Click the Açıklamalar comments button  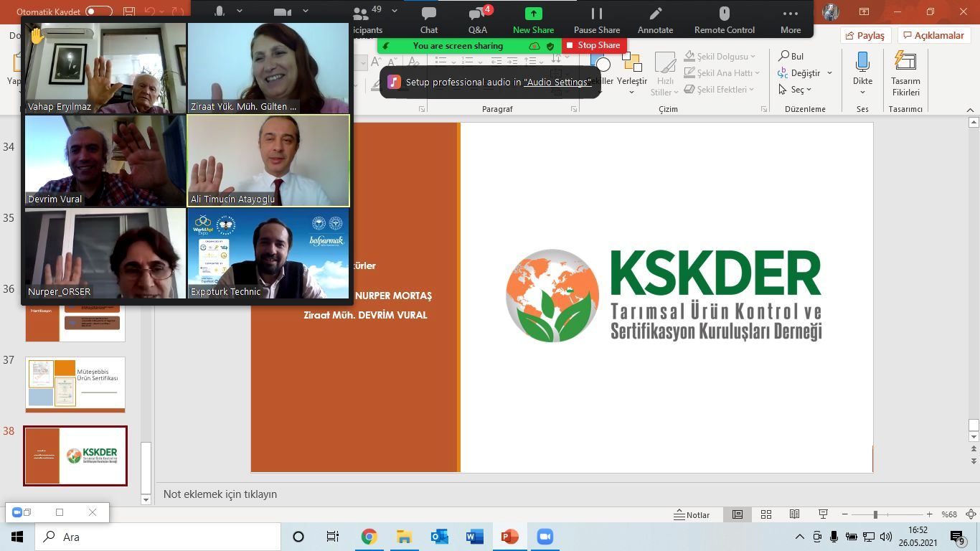click(x=935, y=35)
